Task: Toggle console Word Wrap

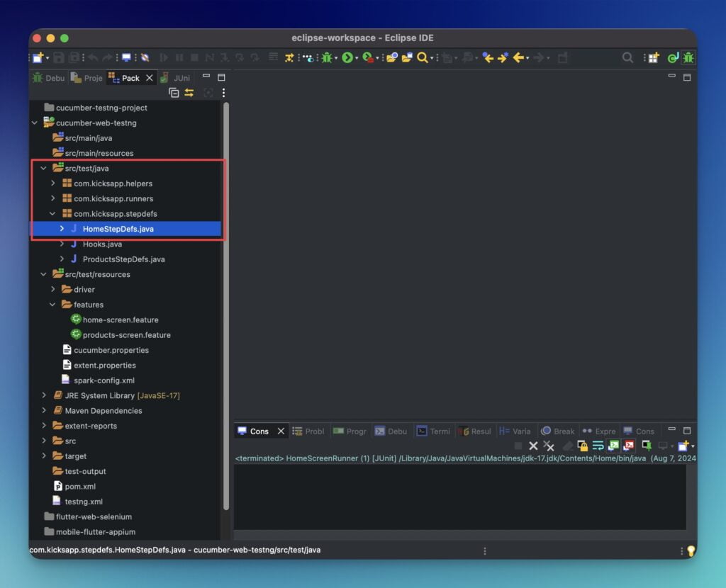Action: click(x=598, y=446)
